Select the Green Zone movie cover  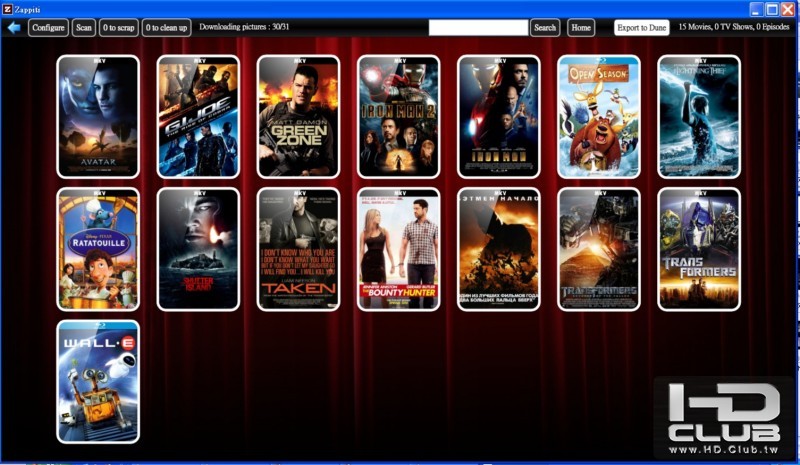[x=298, y=117]
